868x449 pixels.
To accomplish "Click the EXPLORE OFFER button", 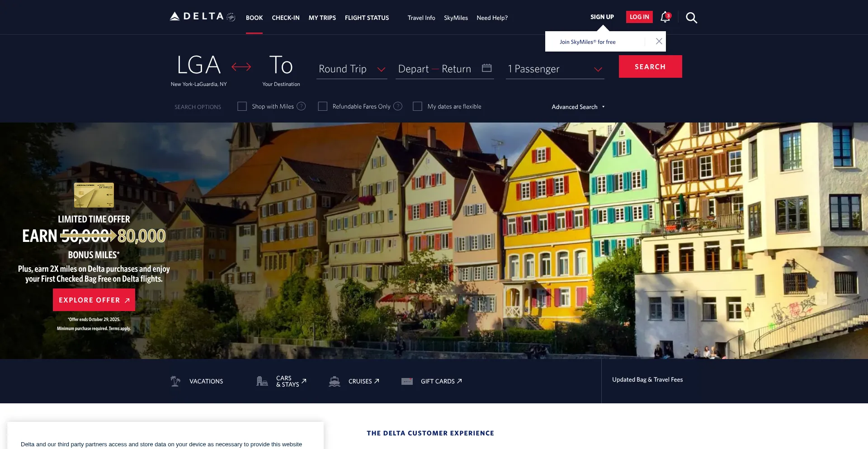I will pyautogui.click(x=94, y=300).
